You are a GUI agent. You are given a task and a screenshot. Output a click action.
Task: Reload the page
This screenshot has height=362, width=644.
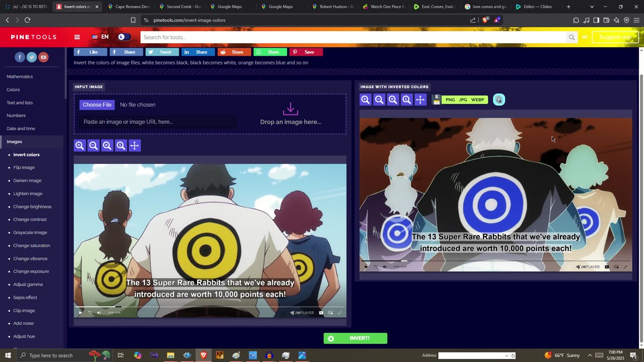27,20
